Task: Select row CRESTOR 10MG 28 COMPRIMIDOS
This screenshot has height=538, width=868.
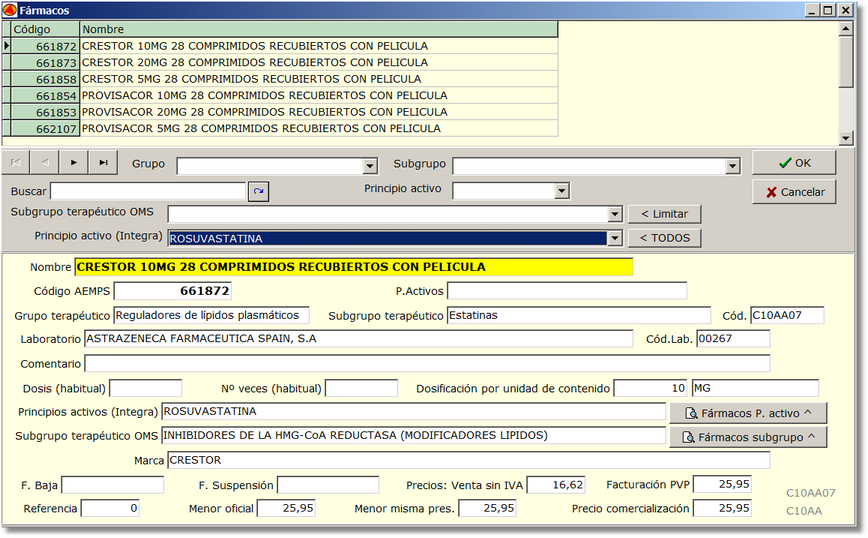Action: pos(319,46)
